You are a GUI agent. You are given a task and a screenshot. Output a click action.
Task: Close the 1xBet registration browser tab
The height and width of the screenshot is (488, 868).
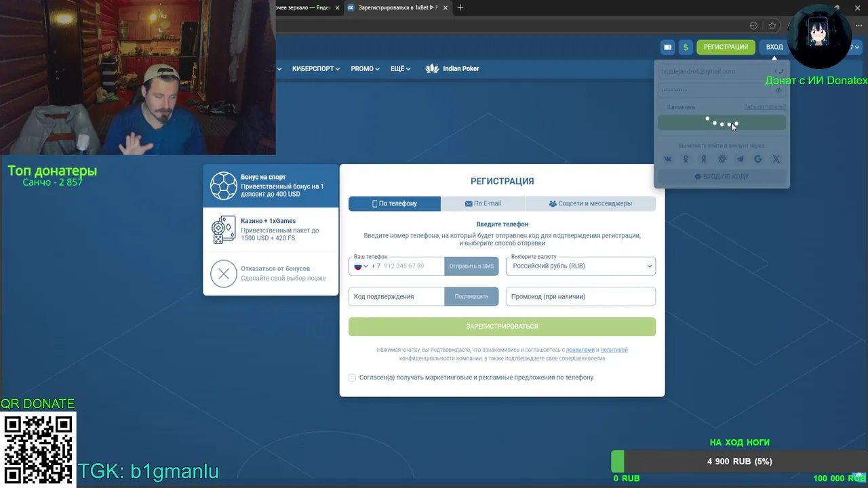tap(446, 8)
